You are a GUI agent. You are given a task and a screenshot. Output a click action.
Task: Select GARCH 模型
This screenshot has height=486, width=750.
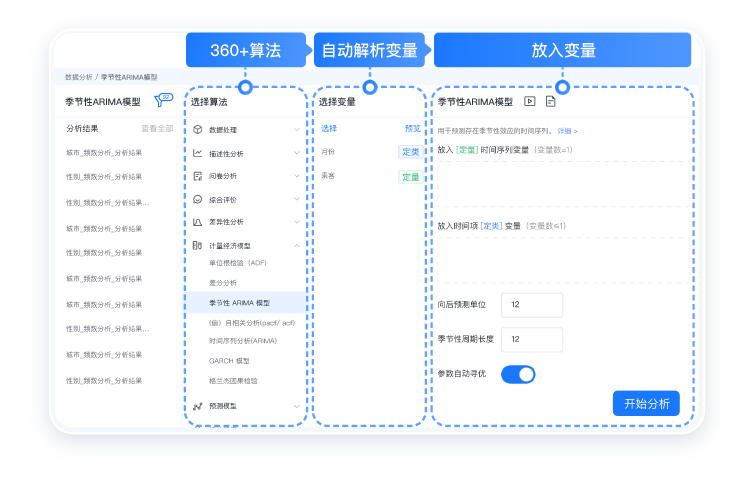(229, 361)
